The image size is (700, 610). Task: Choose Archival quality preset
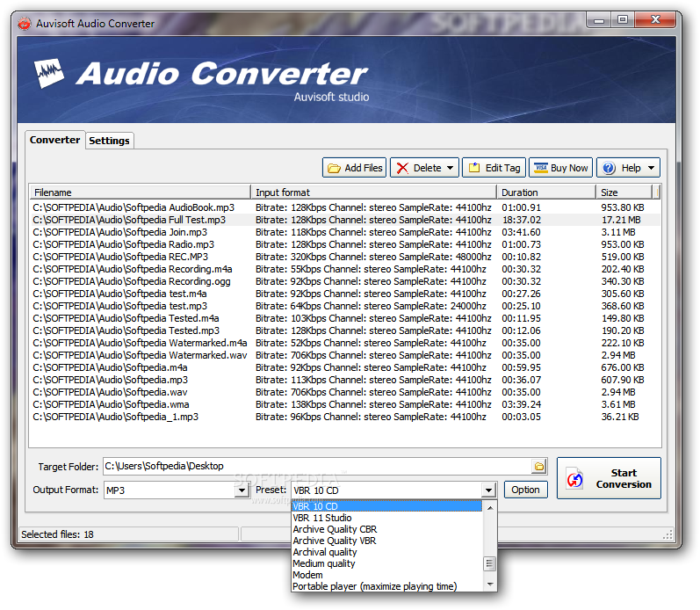click(x=386, y=552)
